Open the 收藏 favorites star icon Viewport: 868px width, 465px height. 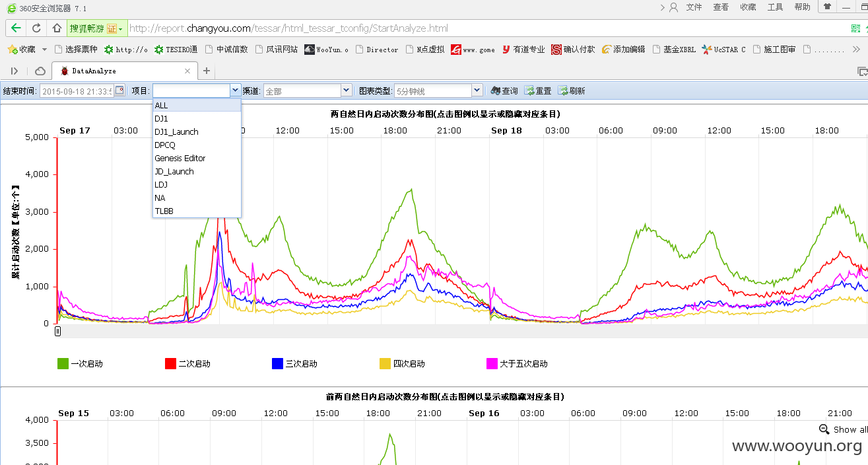tap(21, 50)
